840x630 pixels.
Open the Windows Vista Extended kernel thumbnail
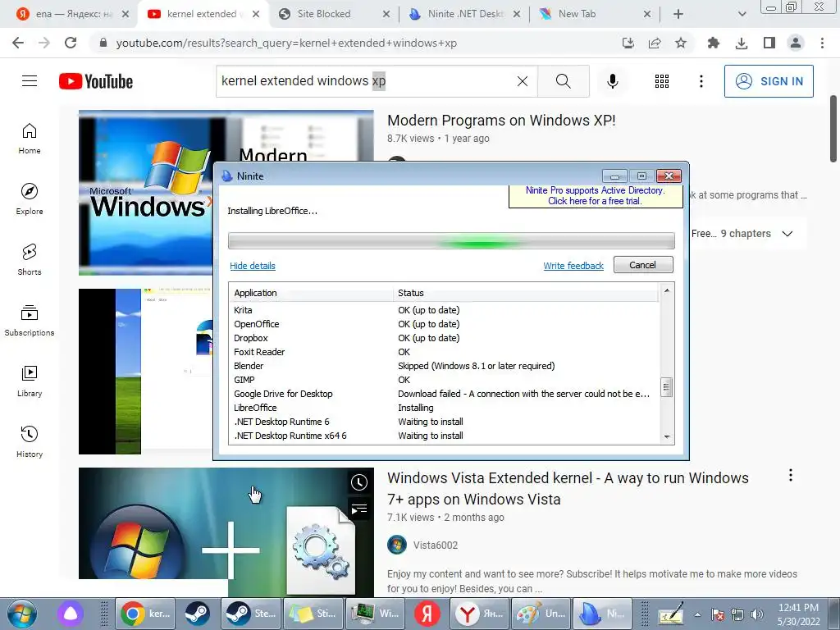click(226, 532)
